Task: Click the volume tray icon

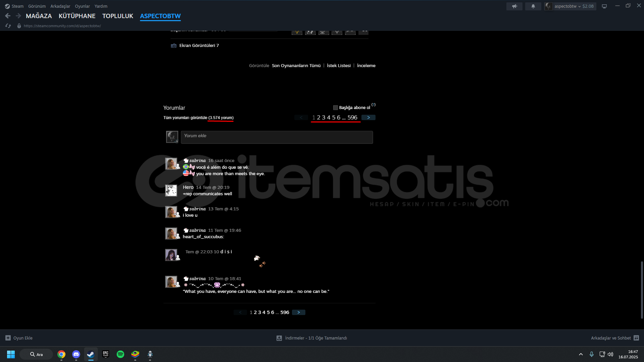Action: pos(610,354)
